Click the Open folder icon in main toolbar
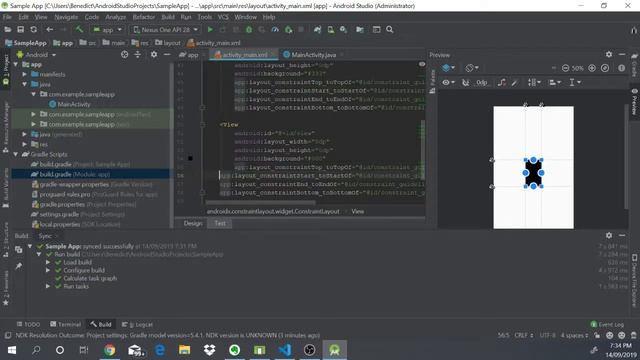 pos(7,29)
